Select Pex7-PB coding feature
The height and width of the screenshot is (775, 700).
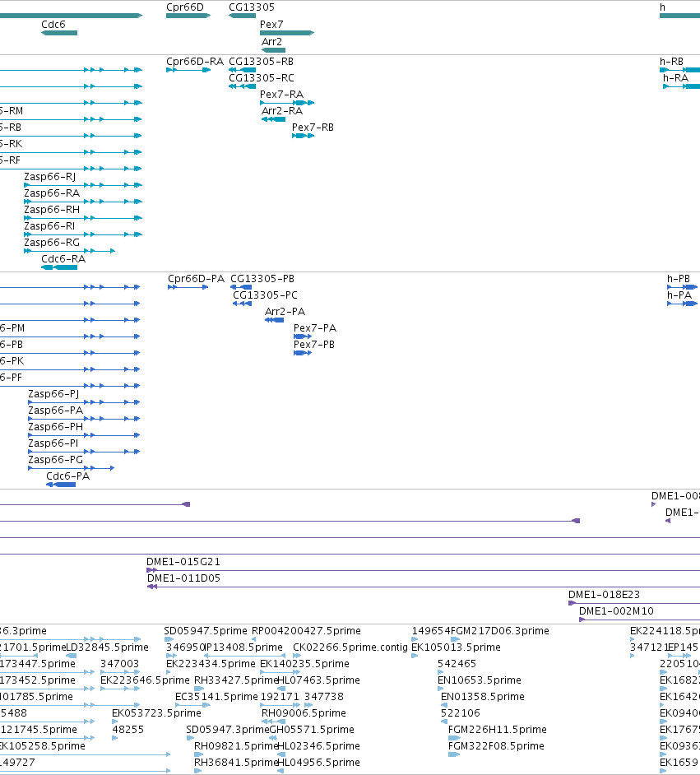[x=303, y=353]
